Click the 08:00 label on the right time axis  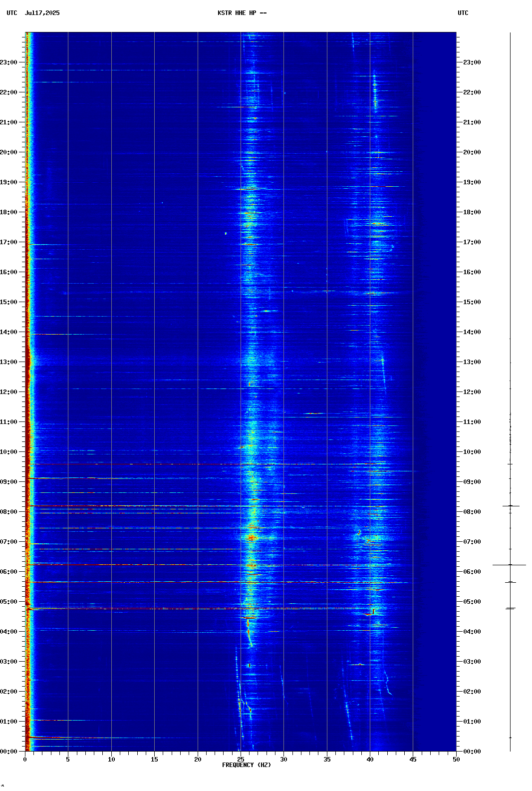[x=472, y=512]
